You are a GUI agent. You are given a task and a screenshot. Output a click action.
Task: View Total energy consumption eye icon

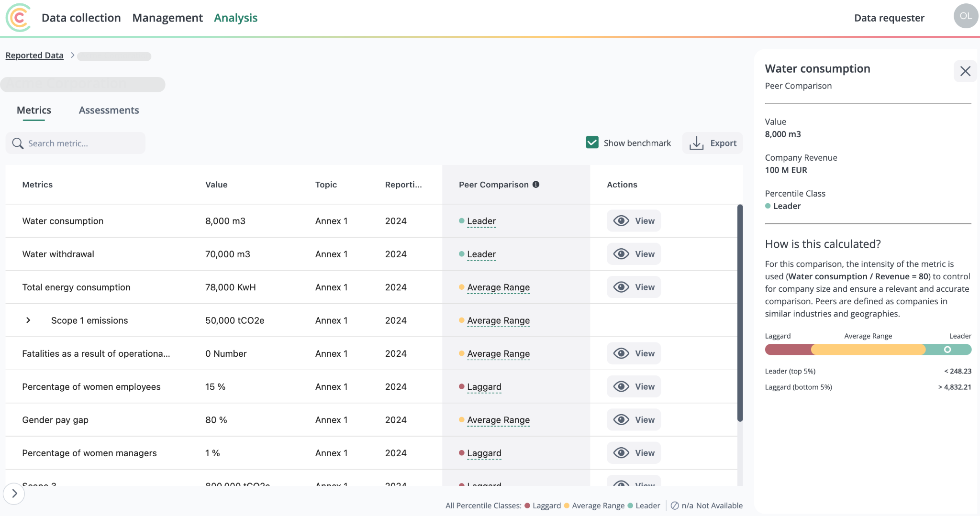[621, 287]
